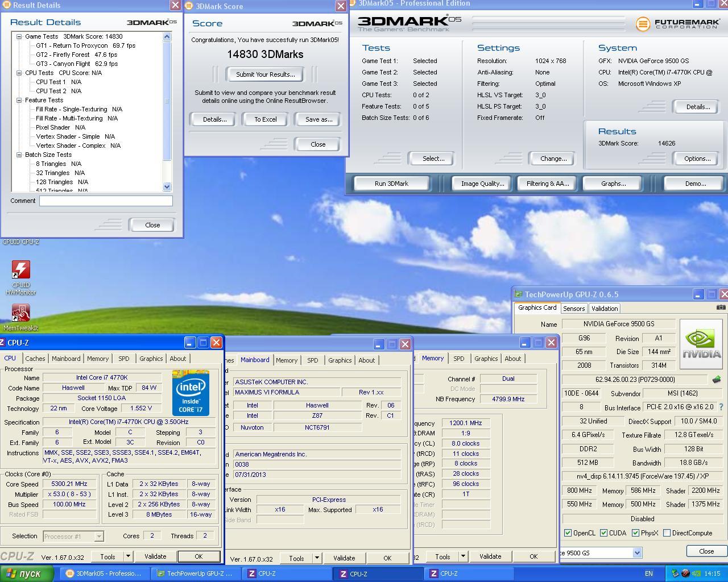Image resolution: width=728 pixels, height=582 pixels.
Task: Switch to TechPowerUp GPU-Z taskbar button
Action: coord(195,574)
